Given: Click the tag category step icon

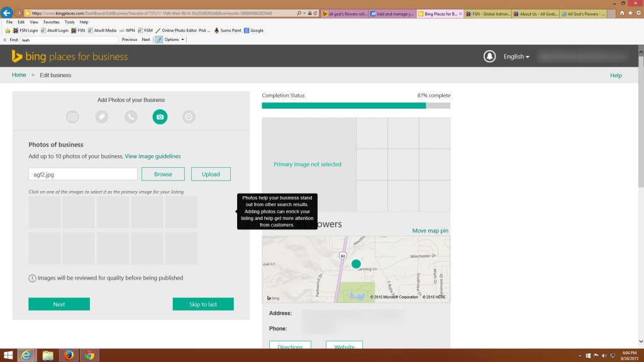Looking at the screenshot, I should (x=102, y=116).
